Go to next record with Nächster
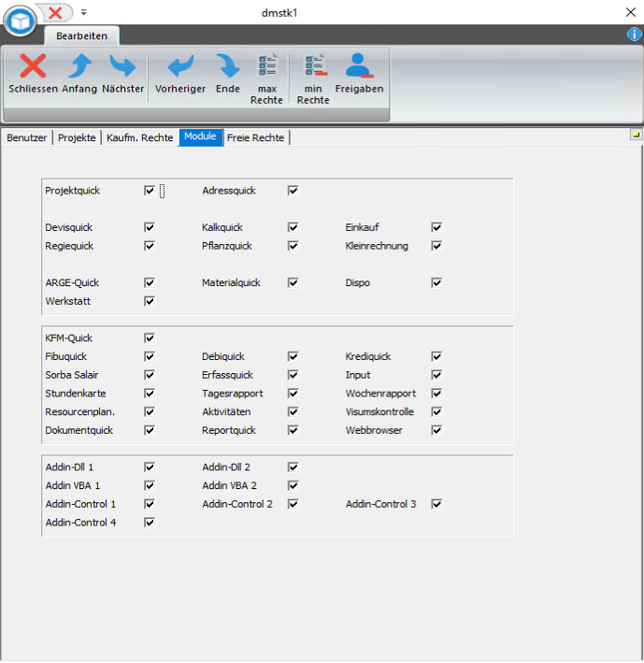 [122, 66]
